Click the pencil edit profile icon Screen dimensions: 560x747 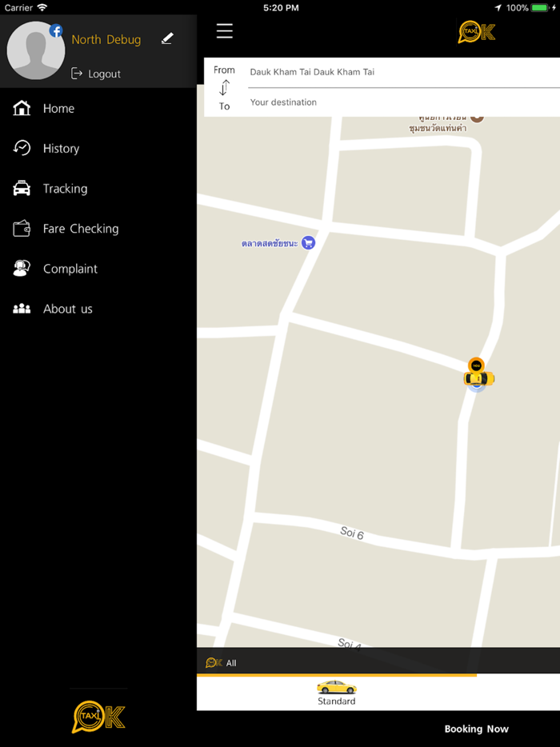click(x=166, y=38)
